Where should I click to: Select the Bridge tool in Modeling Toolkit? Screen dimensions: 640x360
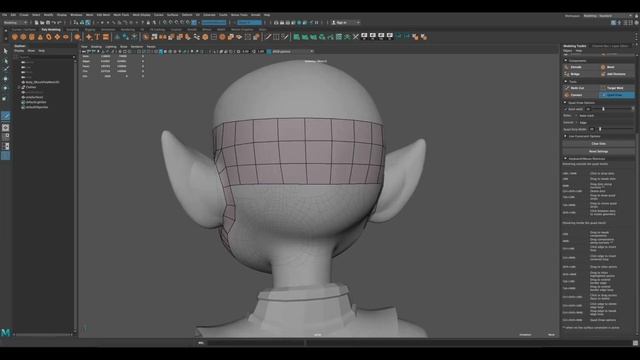click(580, 74)
